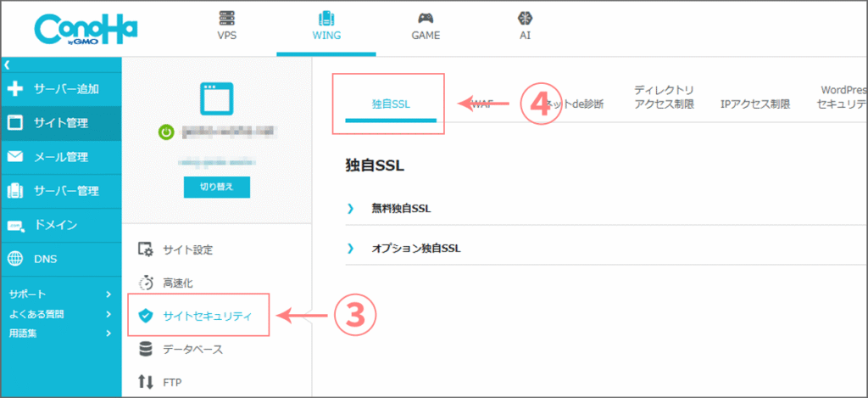Click the plus icon for サーバー追加
This screenshot has width=868, height=398.
16,89
